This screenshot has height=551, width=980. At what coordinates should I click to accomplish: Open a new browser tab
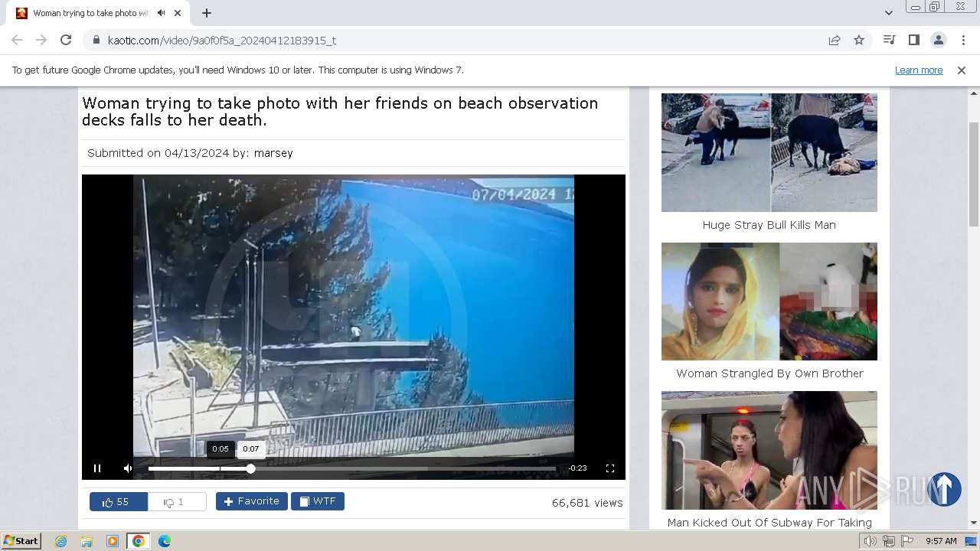tap(207, 13)
